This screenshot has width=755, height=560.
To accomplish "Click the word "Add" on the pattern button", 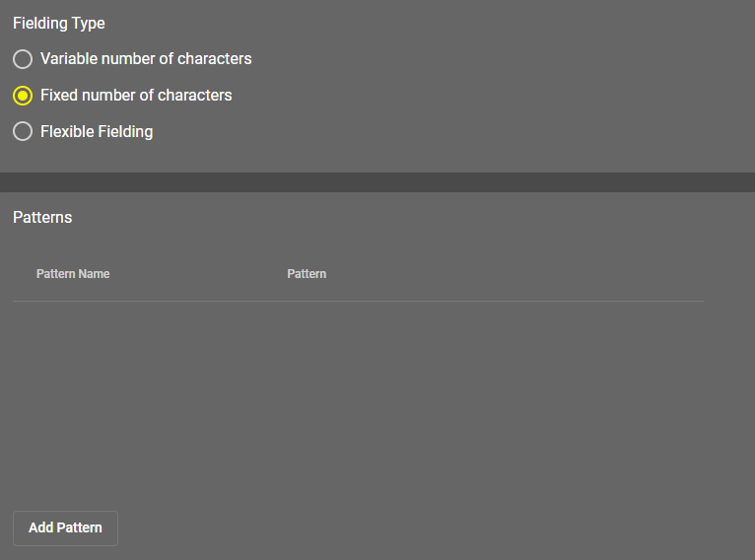I will [40, 527].
